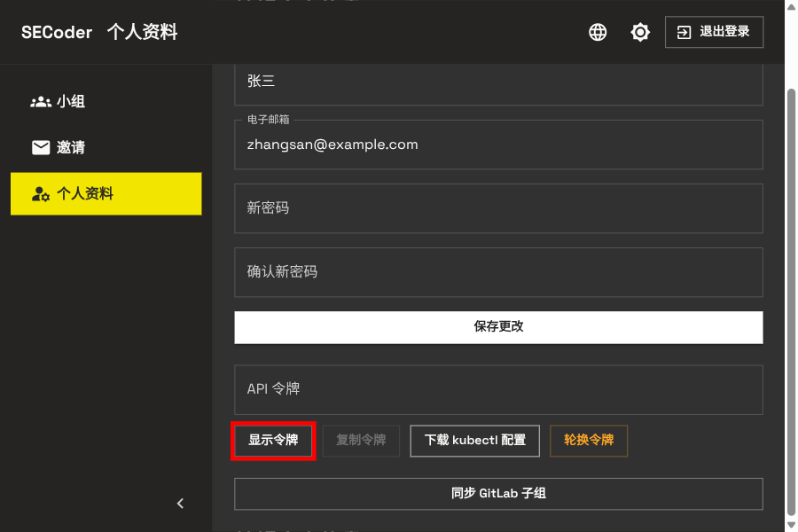Click the 复制令牌 copy button

361,441
